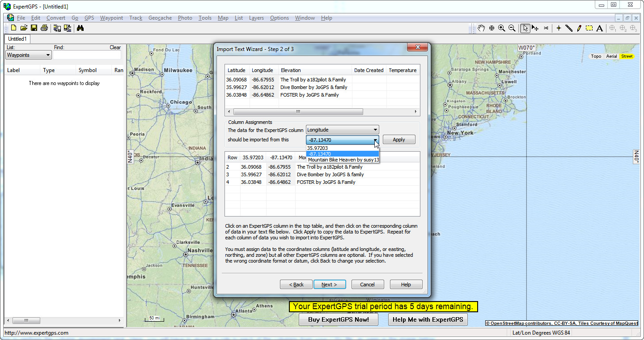Image resolution: width=644 pixels, height=340 pixels.
Task: Click the Next button
Action: [x=330, y=285]
